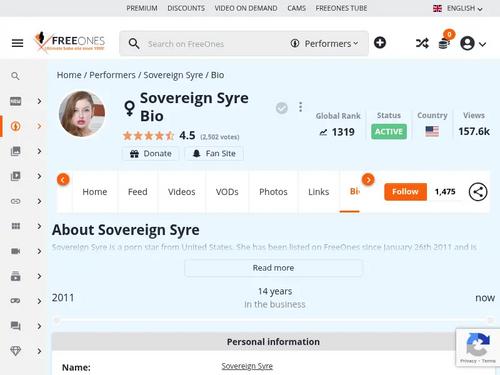Screen dimensions: 500x375
Task: Expand chevron next to chat bubbles icon
Action: (39, 326)
